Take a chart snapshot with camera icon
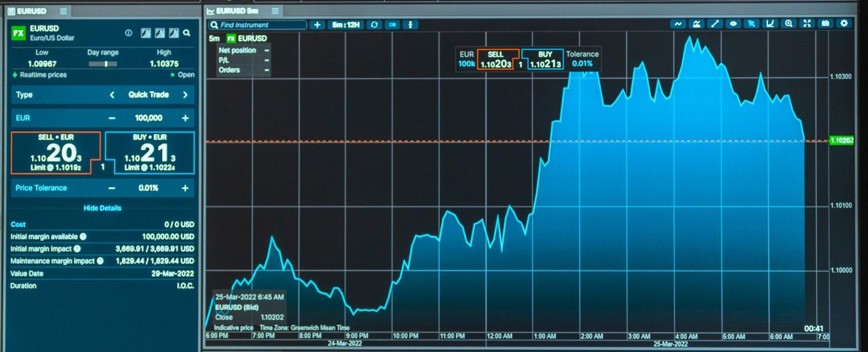The height and width of the screenshot is (352, 868). (x=826, y=24)
